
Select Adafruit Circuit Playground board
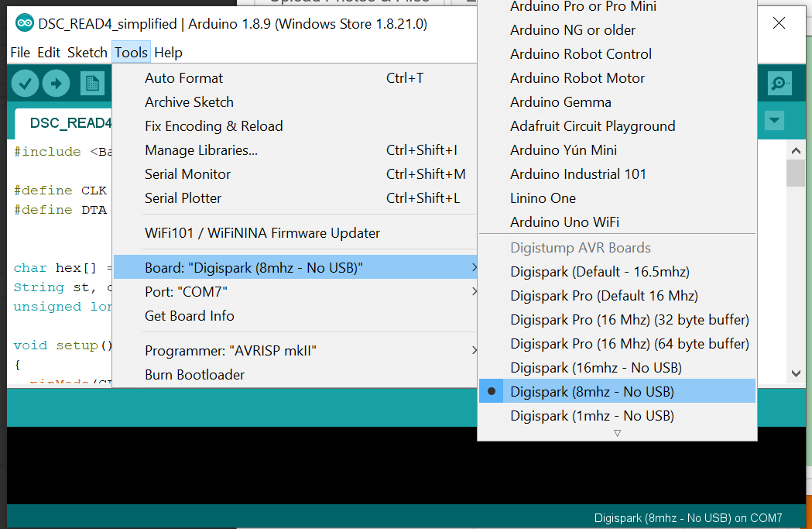[617, 126]
